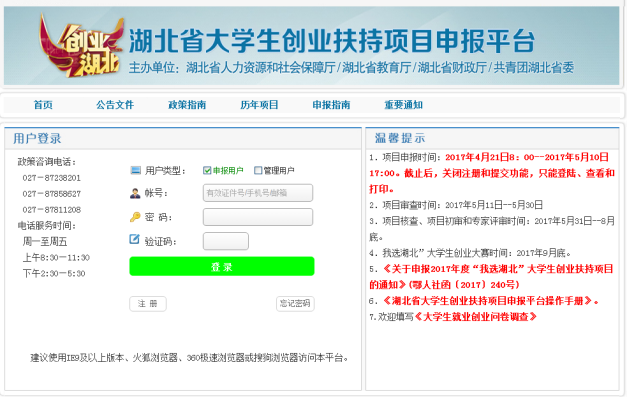The width and height of the screenshot is (628, 397).
Task: Click the 创业湖北 winged logo
Action: [81, 45]
